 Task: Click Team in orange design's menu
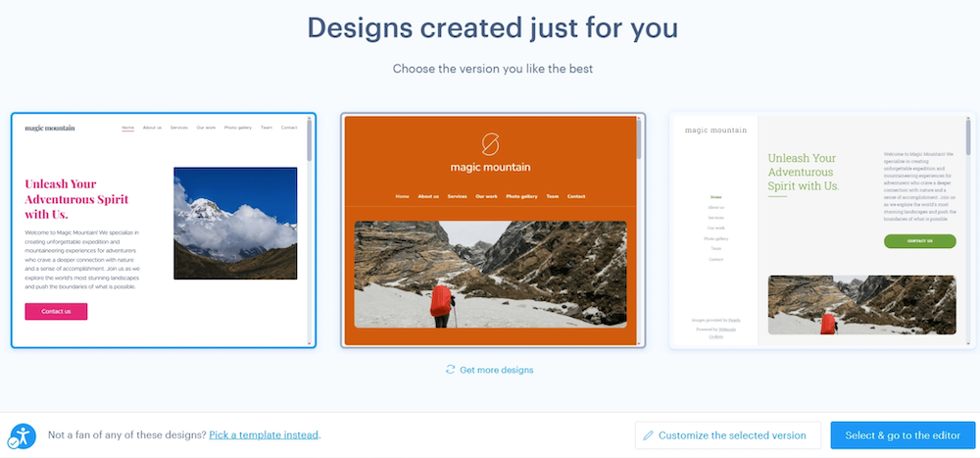tap(553, 196)
